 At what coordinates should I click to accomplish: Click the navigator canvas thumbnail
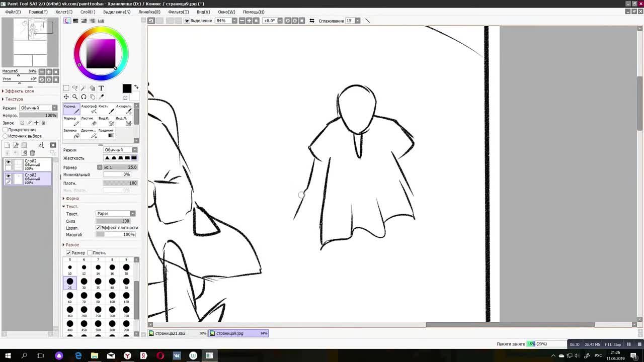tap(30, 43)
